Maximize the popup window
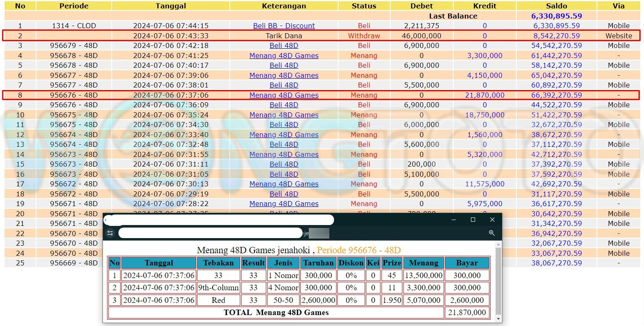Screen dimensions: 644x326 pyautogui.click(x=473, y=220)
